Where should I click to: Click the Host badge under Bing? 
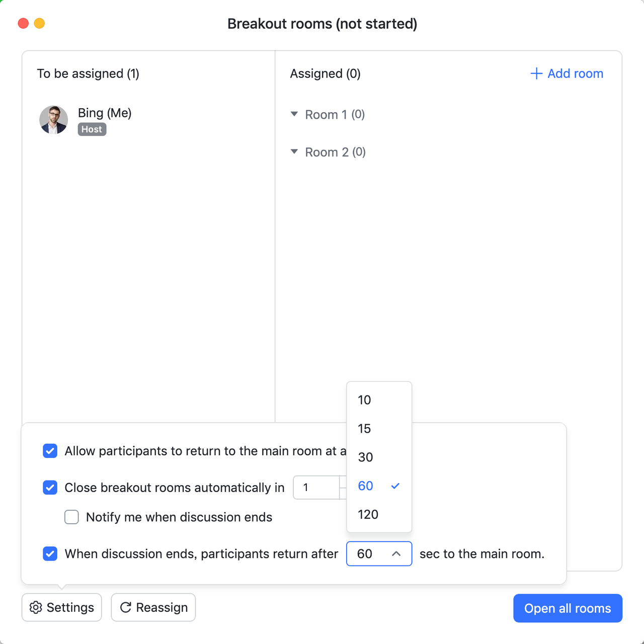pyautogui.click(x=92, y=129)
